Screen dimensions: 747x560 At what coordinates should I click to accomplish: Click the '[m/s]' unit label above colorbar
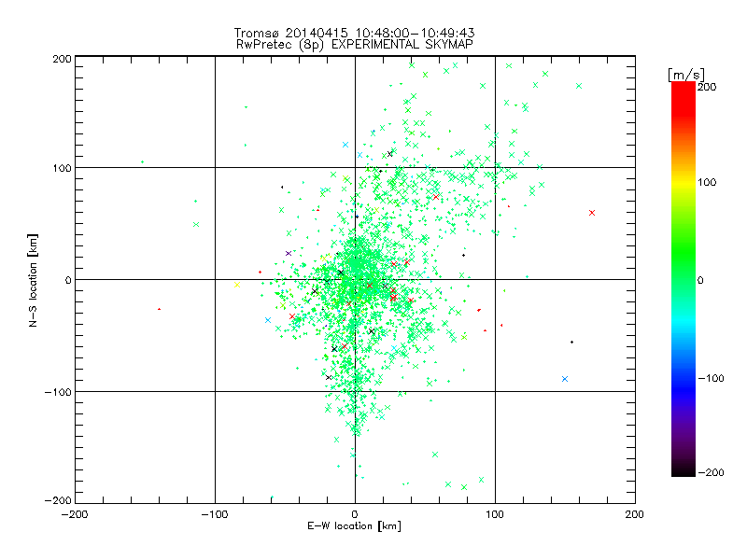(x=686, y=75)
